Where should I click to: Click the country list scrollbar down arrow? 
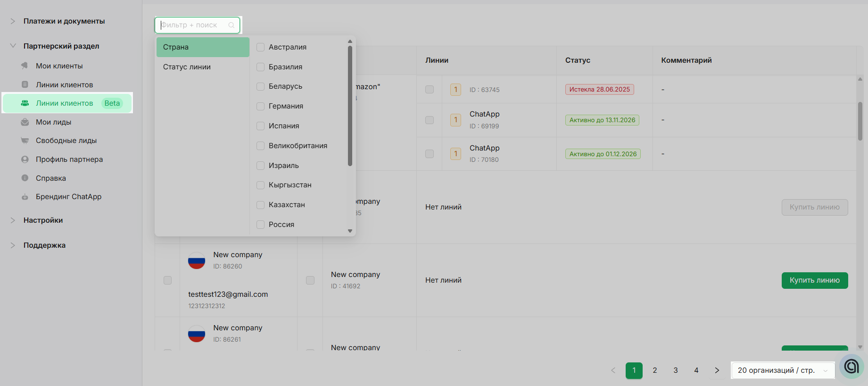(350, 231)
